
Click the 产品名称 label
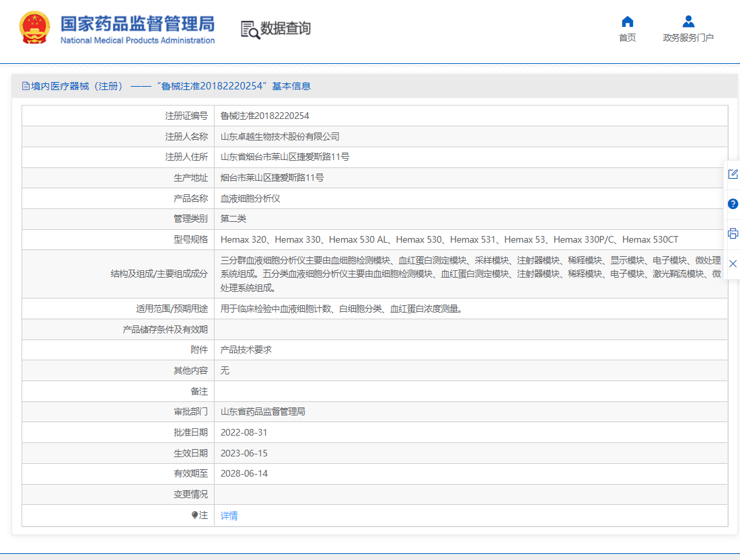coord(190,198)
